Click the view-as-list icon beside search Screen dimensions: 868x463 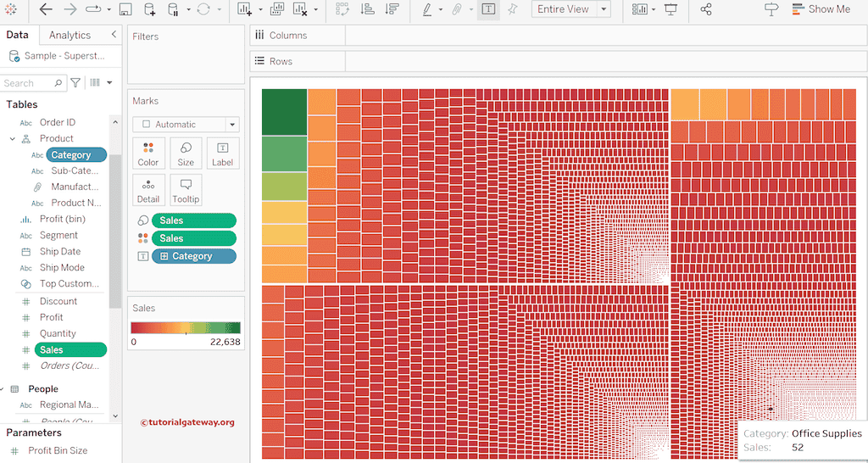point(95,82)
